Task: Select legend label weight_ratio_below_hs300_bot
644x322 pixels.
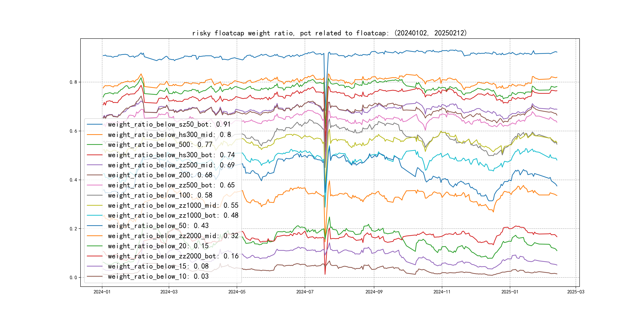Action: (171, 155)
